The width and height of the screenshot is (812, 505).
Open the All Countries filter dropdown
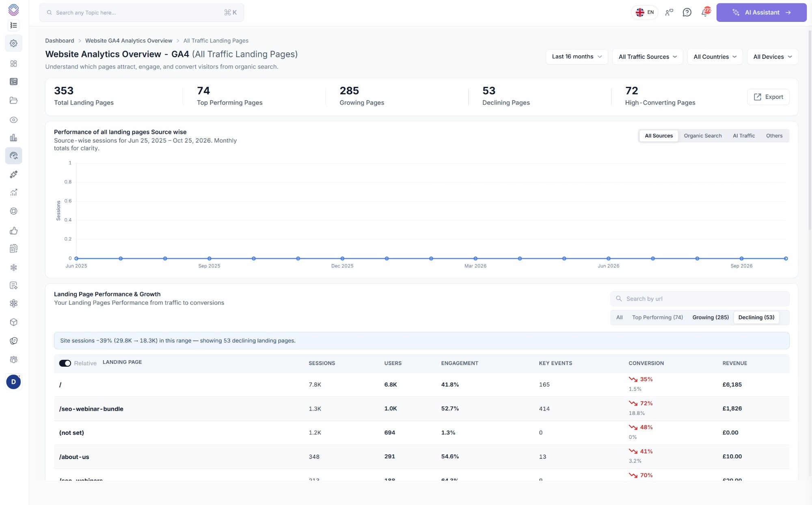tap(715, 57)
